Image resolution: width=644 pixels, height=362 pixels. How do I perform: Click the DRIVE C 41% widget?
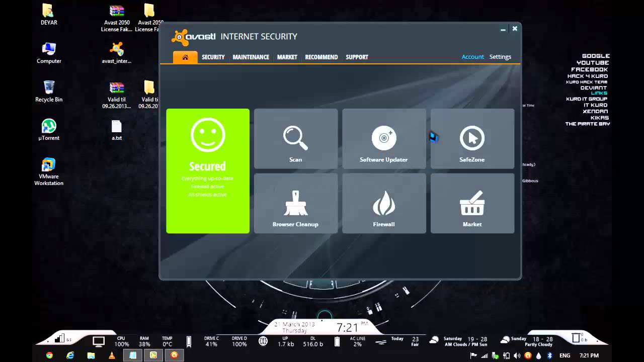point(211,341)
